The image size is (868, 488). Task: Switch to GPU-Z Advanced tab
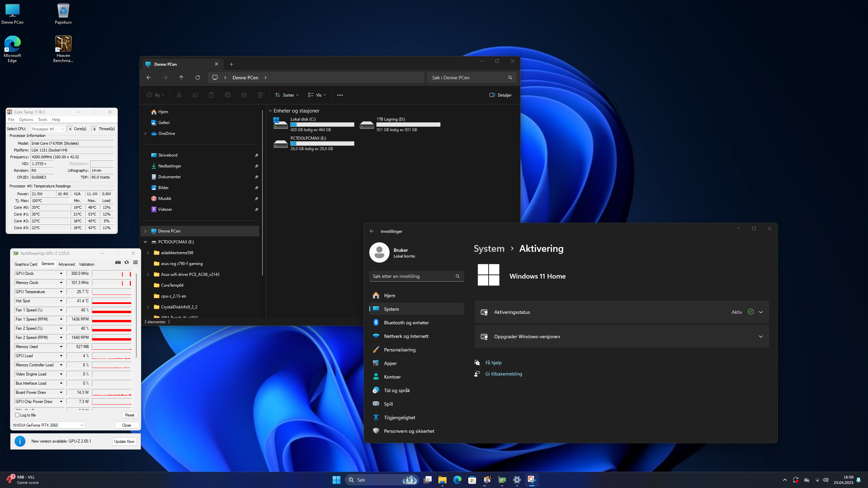click(x=66, y=264)
